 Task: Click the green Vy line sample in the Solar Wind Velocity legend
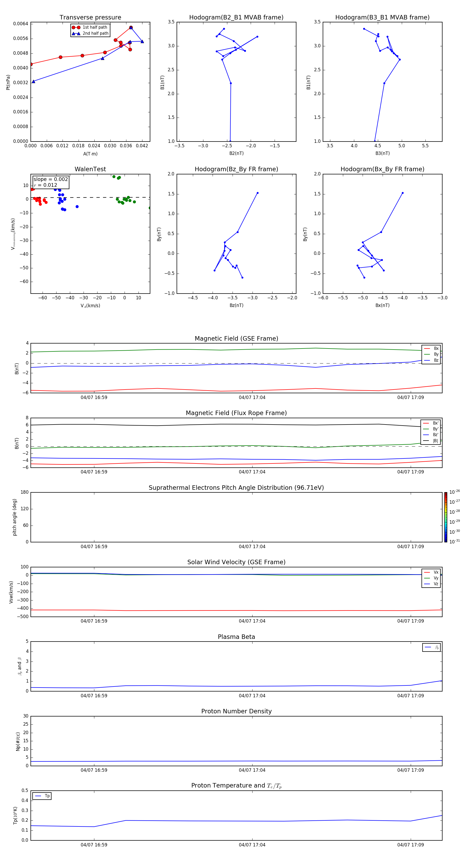point(427,578)
